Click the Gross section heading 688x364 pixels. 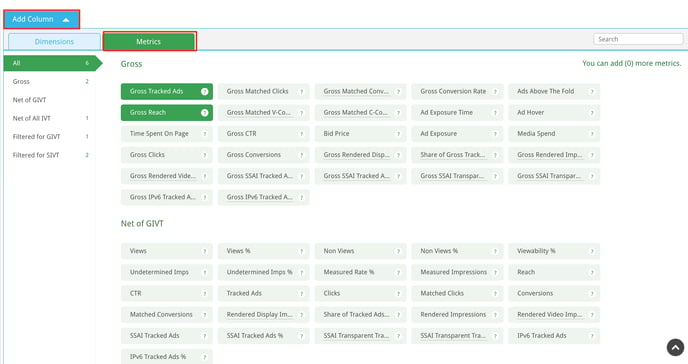(x=131, y=64)
